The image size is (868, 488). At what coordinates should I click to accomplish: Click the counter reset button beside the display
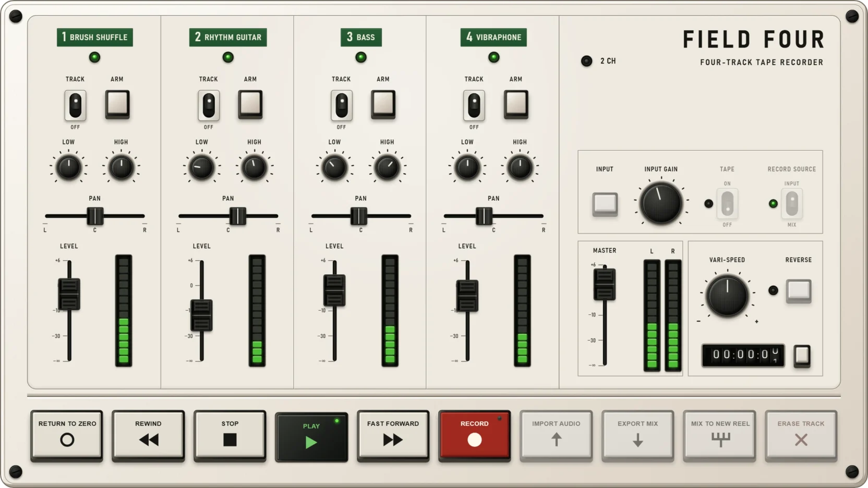coord(802,356)
